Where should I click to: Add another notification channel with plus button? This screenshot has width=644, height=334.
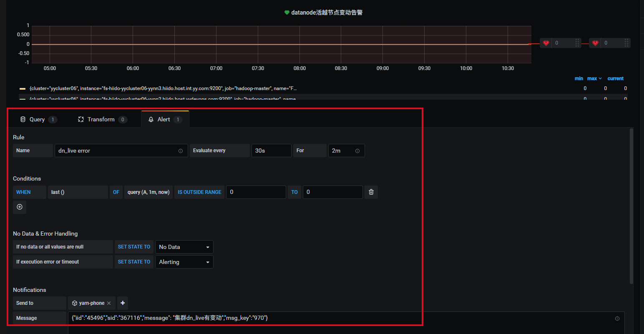(123, 303)
